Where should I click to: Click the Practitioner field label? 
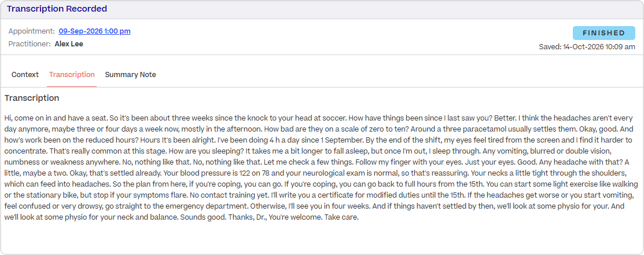[30, 43]
